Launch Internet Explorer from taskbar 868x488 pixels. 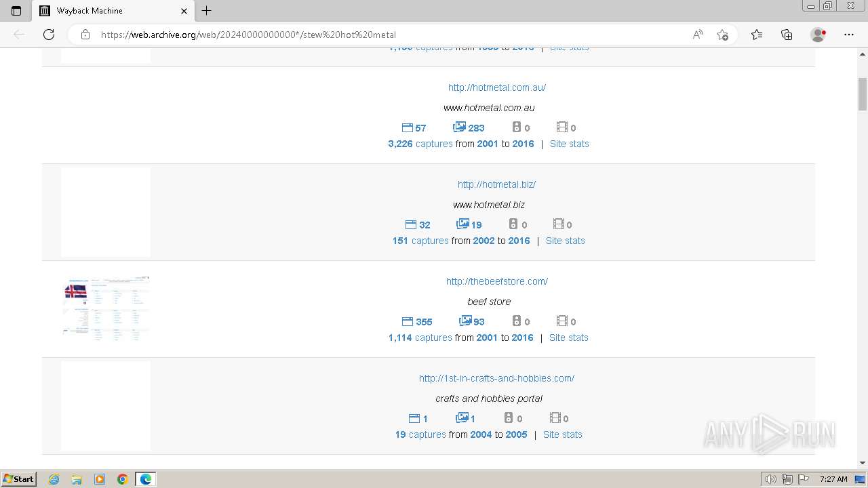point(54,479)
